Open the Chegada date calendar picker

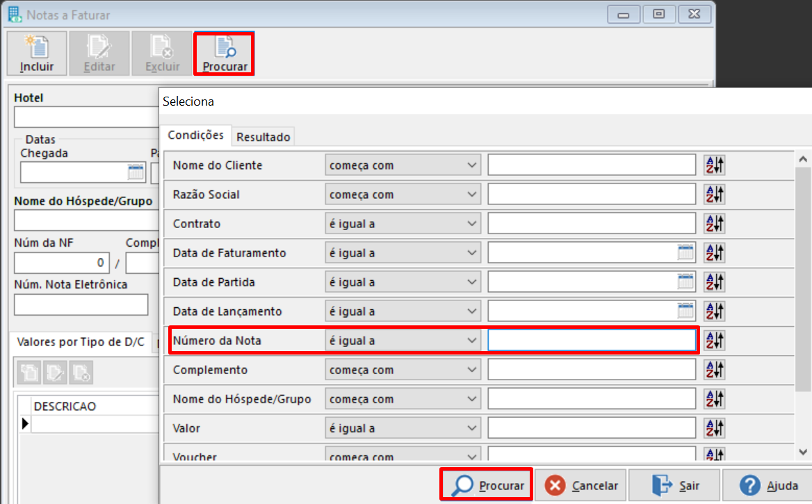(136, 172)
